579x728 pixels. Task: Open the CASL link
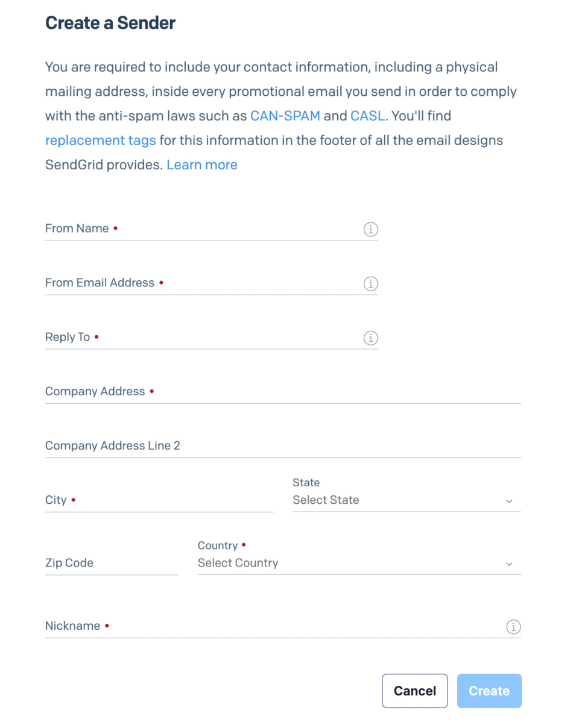click(369, 116)
